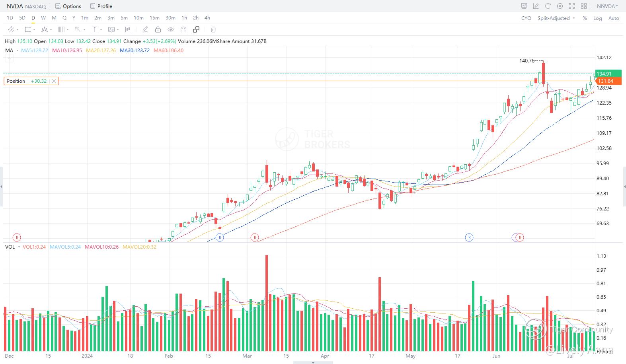
Task: Expand arrow tool options arrow
Action: 84,29
